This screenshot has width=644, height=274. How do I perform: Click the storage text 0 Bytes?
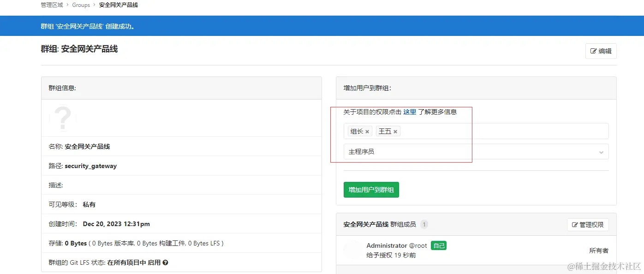pyautogui.click(x=76, y=243)
